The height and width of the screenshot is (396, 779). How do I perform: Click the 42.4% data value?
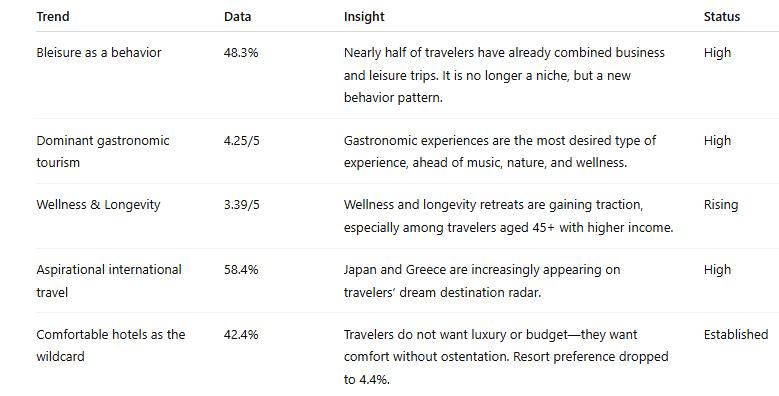pos(241,335)
